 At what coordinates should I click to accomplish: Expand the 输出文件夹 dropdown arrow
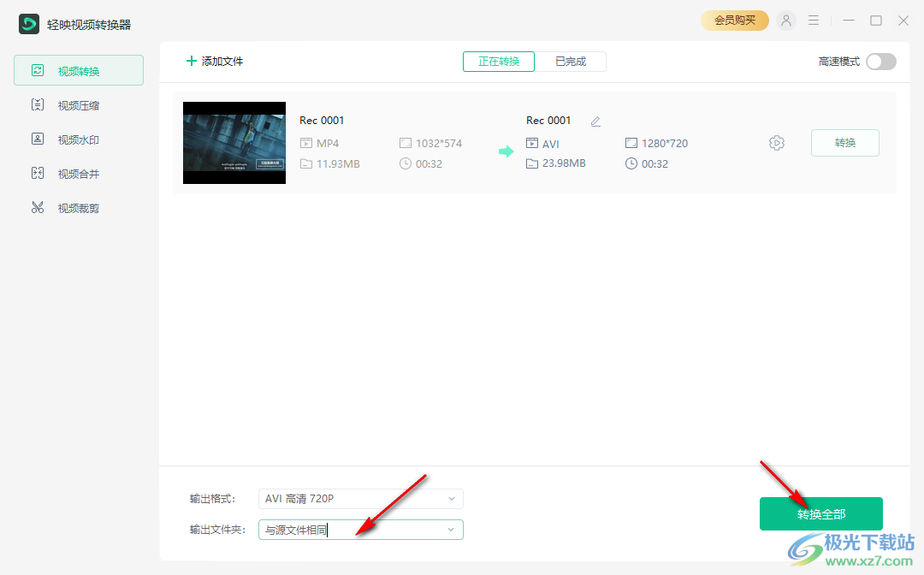[x=451, y=531]
